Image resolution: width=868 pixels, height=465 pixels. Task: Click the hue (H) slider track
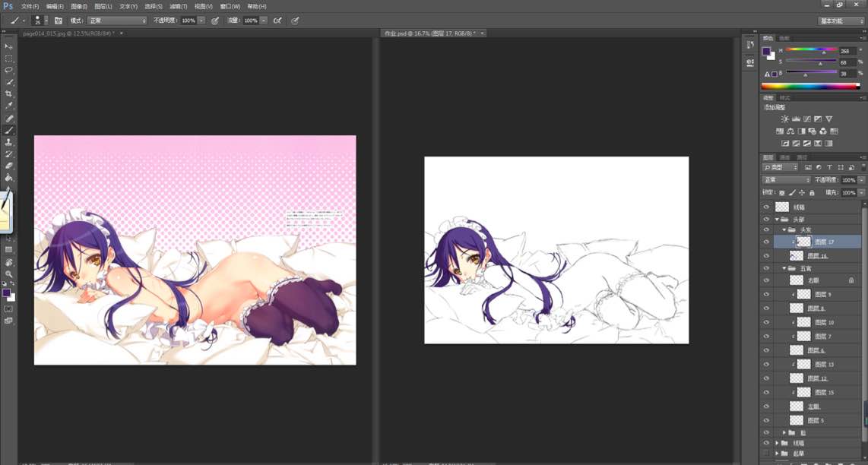pos(812,50)
